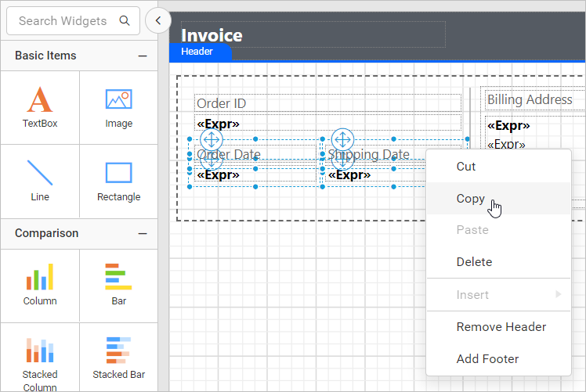Click Add Footer menu option
The image size is (586, 392).
(x=487, y=359)
